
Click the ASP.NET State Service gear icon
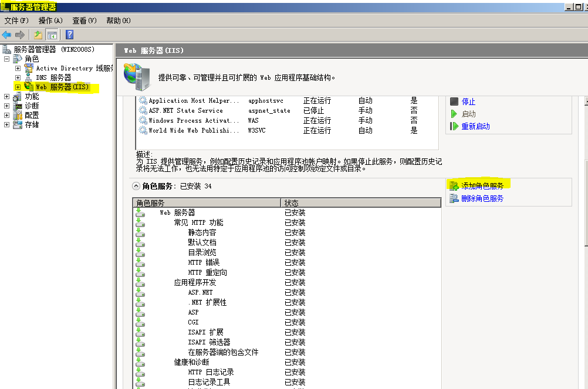pos(143,110)
